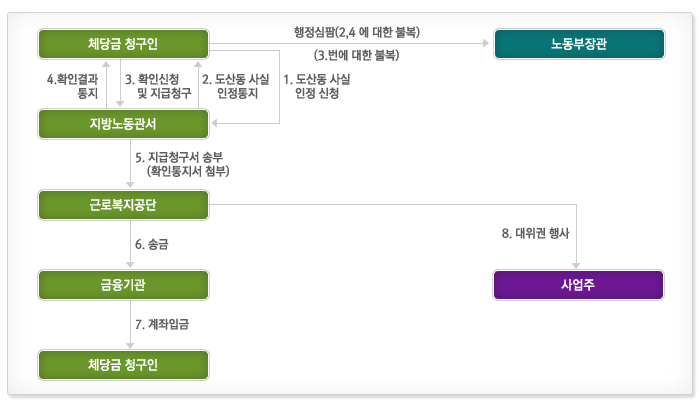Select the 4.확인결과 통지 label

tap(72, 85)
